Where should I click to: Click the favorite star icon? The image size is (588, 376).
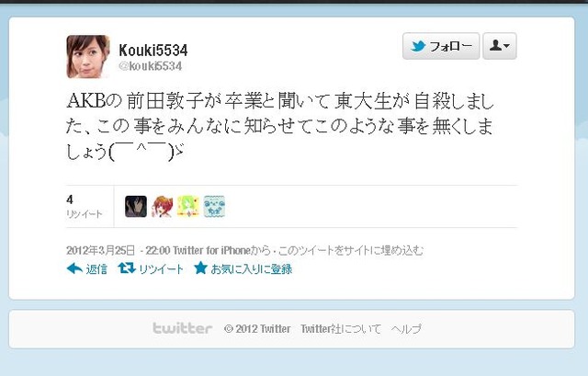[x=200, y=268]
